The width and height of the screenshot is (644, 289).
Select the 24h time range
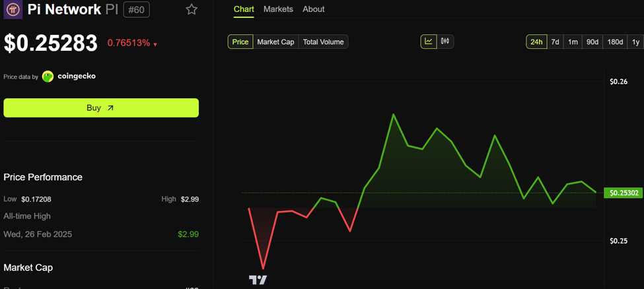[x=536, y=42]
